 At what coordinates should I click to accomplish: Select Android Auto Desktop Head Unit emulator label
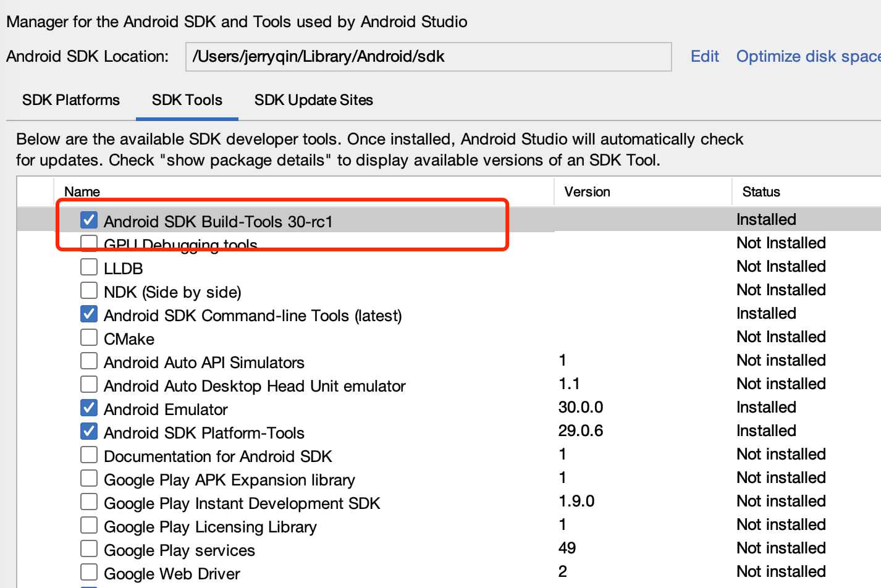coord(255,386)
